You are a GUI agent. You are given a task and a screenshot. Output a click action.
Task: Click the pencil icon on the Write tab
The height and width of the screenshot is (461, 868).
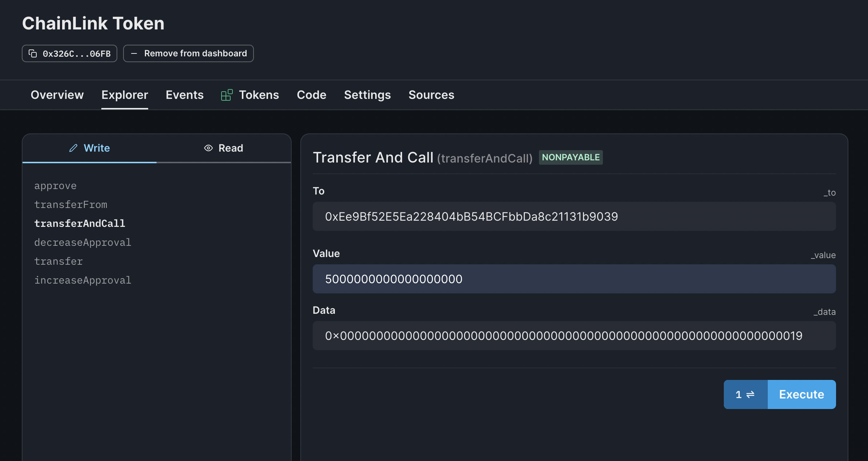(x=73, y=148)
